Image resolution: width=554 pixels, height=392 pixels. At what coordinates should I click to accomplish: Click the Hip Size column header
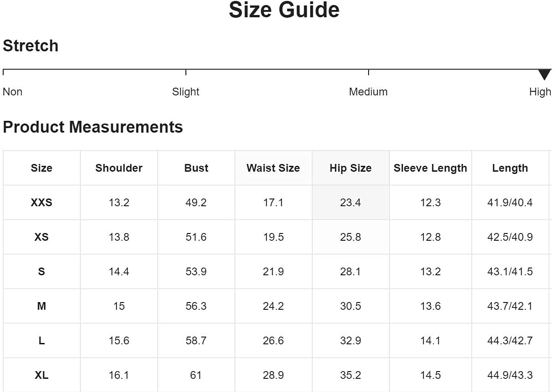(x=350, y=168)
